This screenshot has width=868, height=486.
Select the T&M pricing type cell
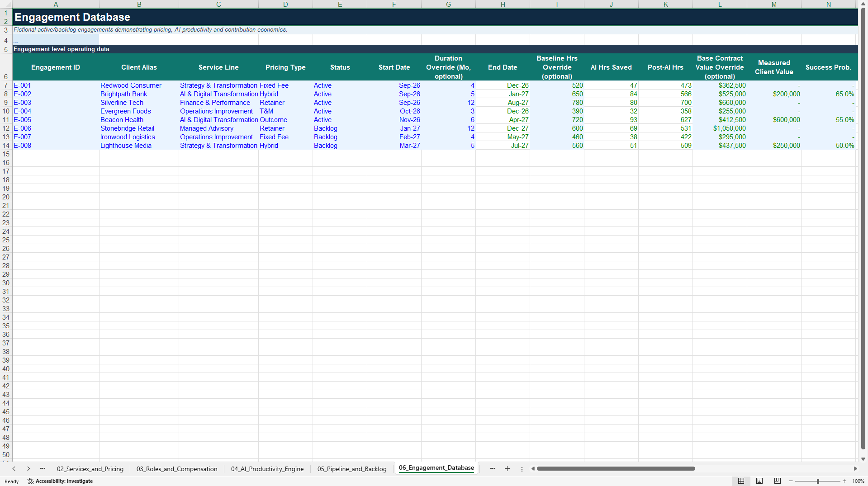[285, 111]
